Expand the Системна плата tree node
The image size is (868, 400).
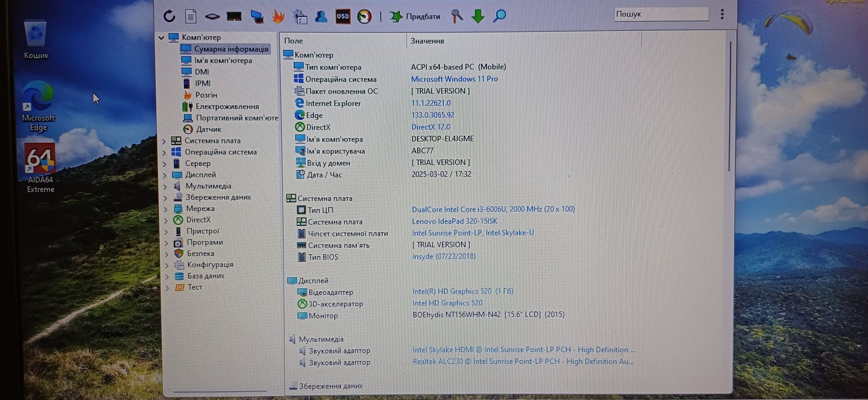[164, 141]
